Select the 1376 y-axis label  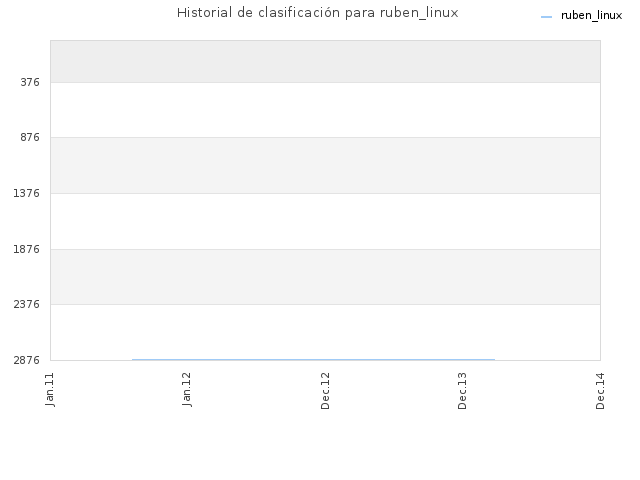27,193
